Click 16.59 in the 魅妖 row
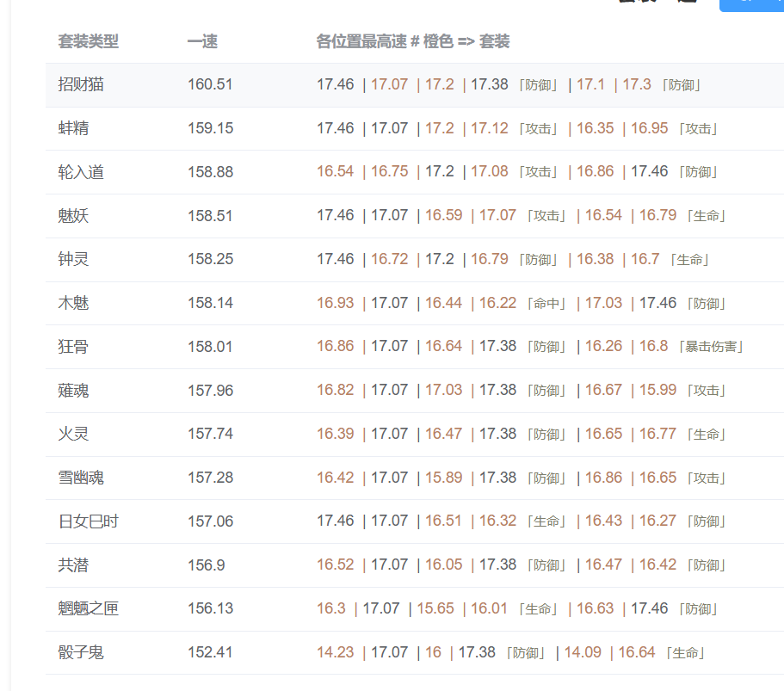This screenshot has height=691, width=784. [443, 215]
